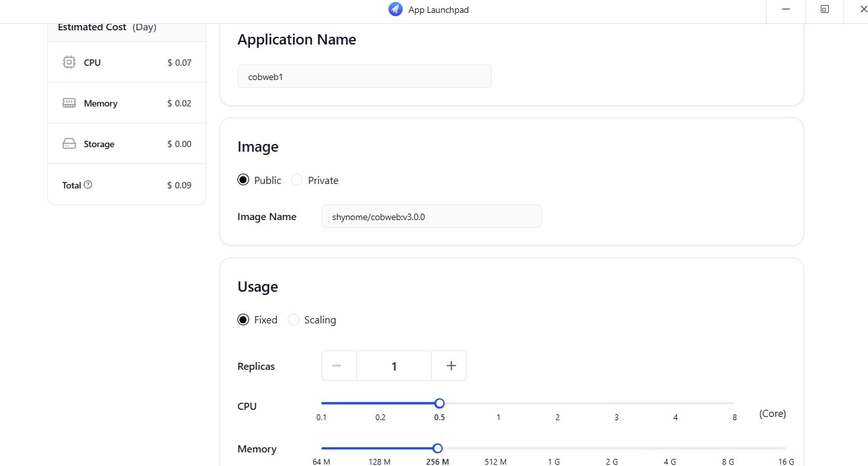Click the Replicas count number field
The width and height of the screenshot is (868, 466).
coord(394,366)
